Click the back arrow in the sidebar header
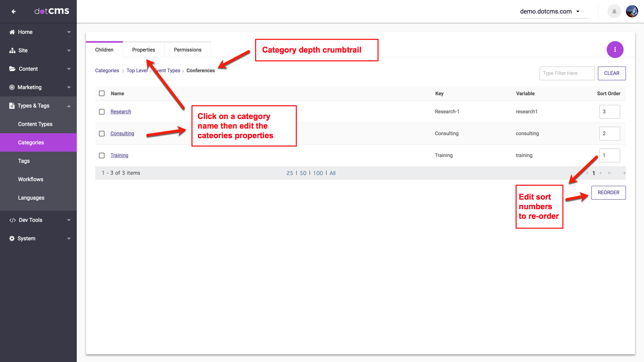Image resolution: width=644 pixels, height=362 pixels. (x=13, y=12)
